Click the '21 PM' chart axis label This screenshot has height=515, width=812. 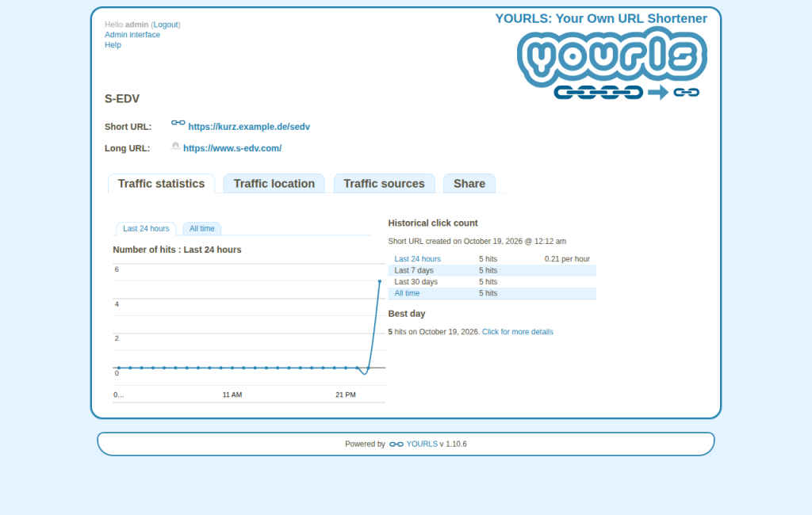[x=346, y=395]
